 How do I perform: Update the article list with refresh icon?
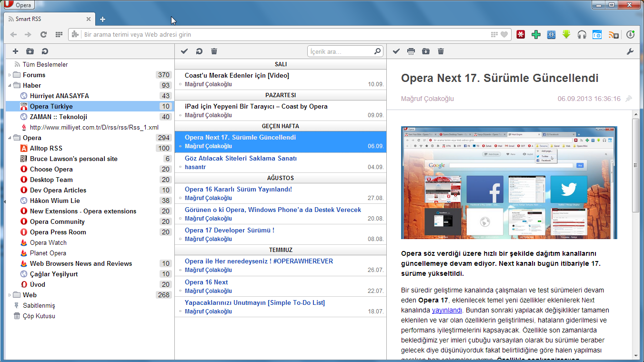tap(200, 51)
